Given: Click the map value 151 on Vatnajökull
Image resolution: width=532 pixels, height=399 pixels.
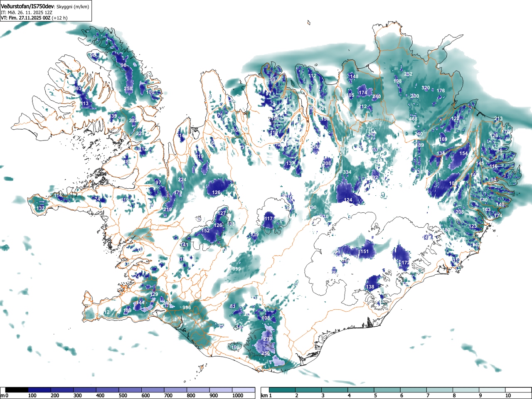Looking at the screenshot, I should coord(365,251).
